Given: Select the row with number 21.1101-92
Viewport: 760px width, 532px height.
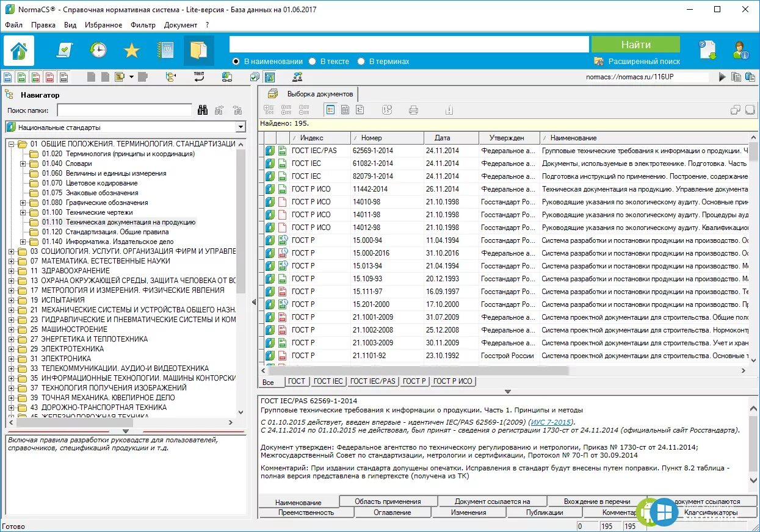Looking at the screenshot, I should point(505,356).
